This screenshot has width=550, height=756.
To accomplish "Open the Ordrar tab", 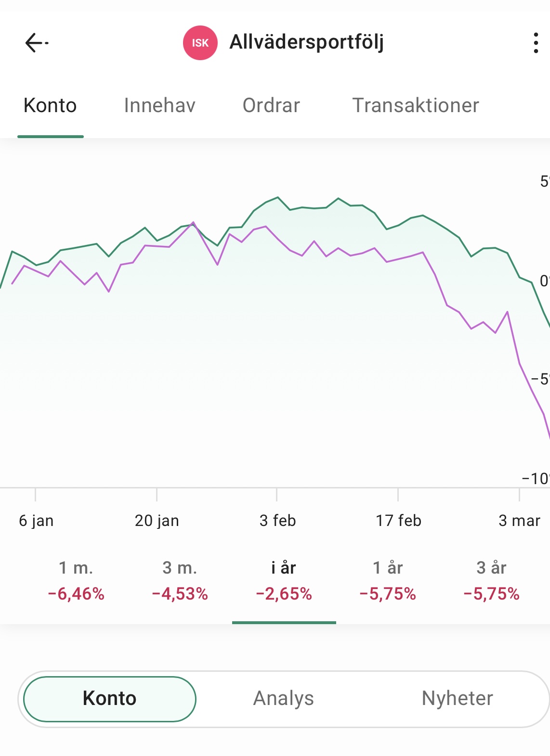I will (271, 105).
